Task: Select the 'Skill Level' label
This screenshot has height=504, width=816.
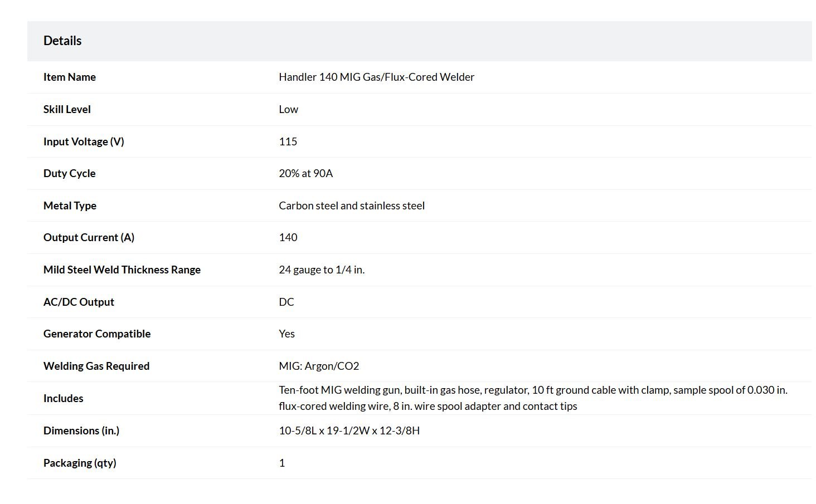Action: coord(67,109)
